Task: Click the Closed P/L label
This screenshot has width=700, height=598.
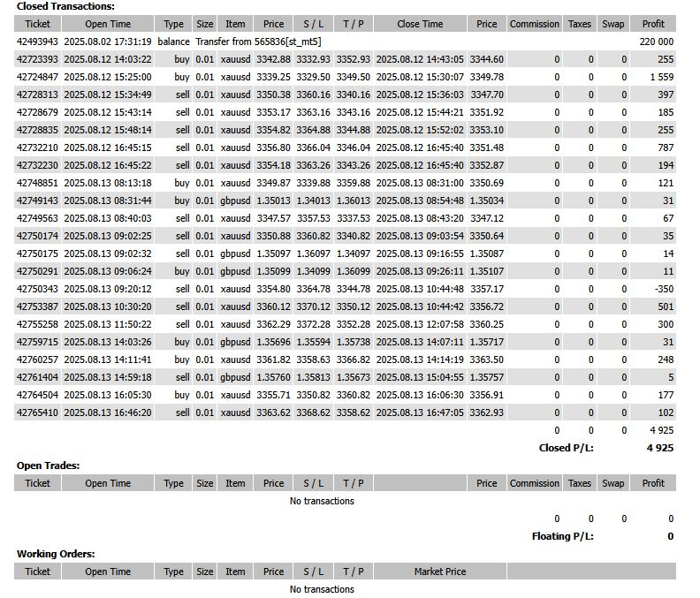Action: click(566, 448)
